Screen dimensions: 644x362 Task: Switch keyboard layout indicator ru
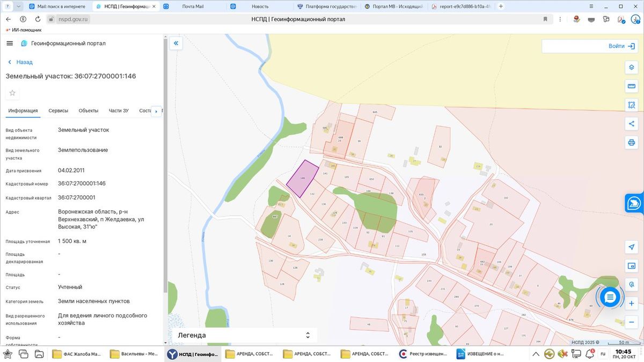tap(603, 354)
